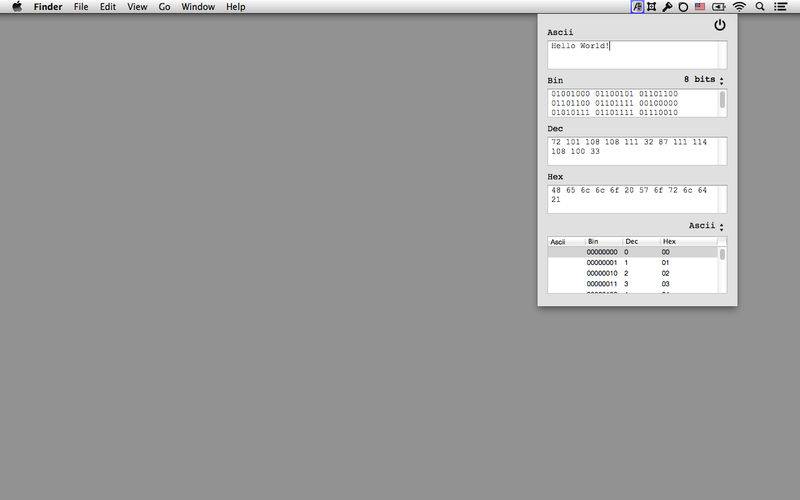Screen dimensions: 800x500
Task: Open Spotlight search magnifier
Action: 760,7
